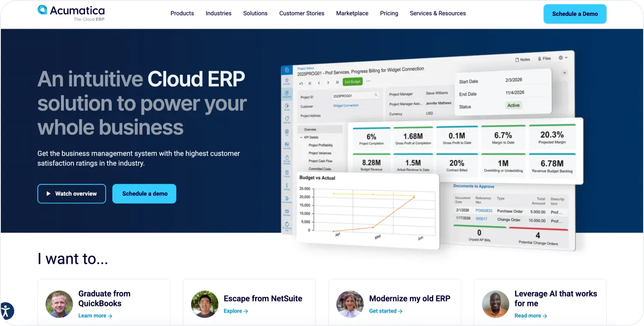644x326 pixels.
Task: Click the 6% Project Completion tile
Action: [x=371, y=139]
